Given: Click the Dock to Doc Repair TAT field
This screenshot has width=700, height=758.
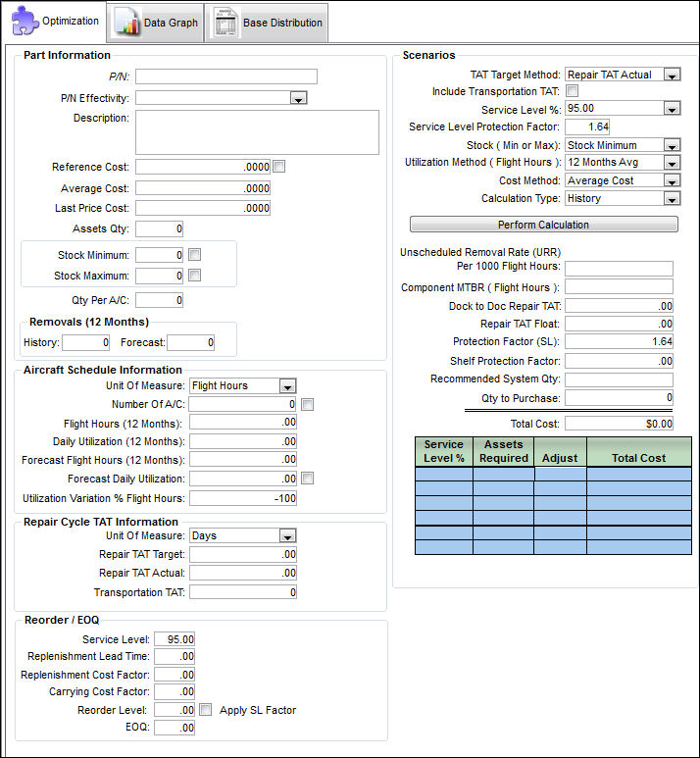Looking at the screenshot, I should [x=619, y=306].
